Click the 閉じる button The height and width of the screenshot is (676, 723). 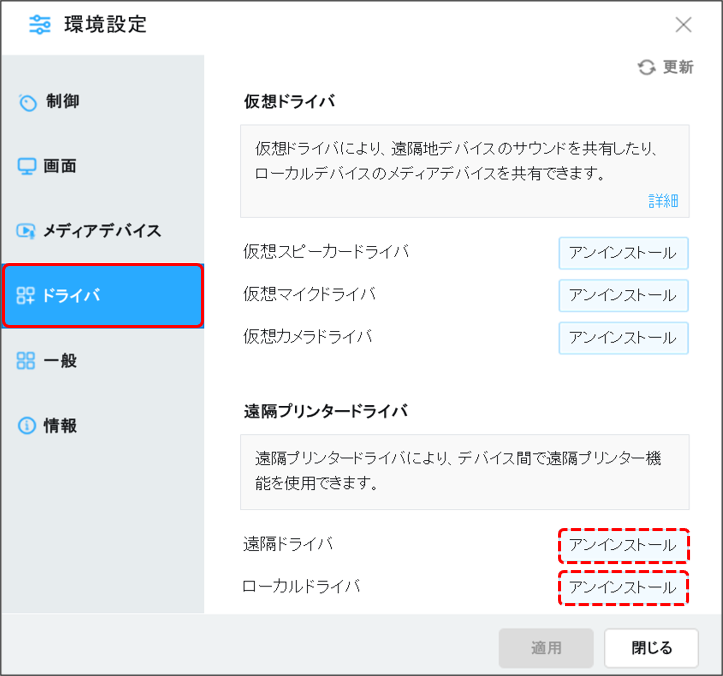[652, 648]
